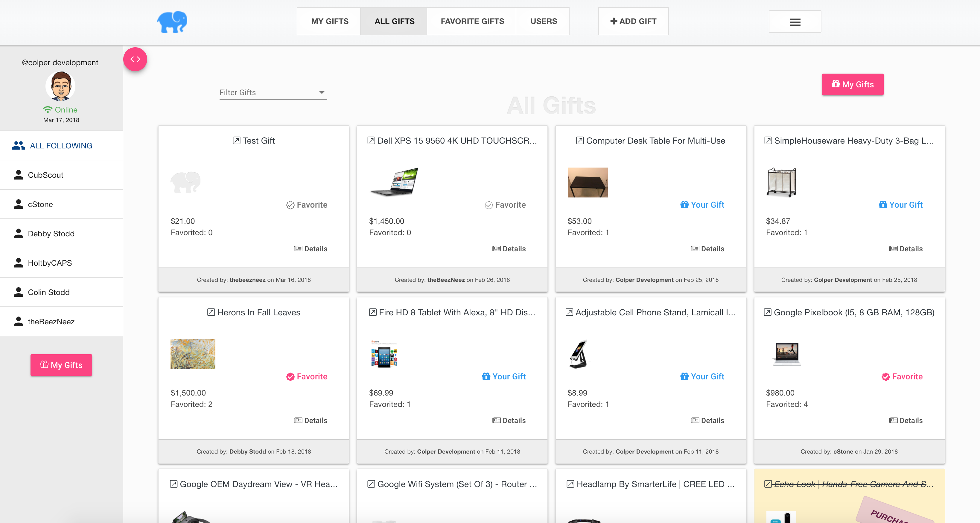
Task: Unfavorite the Herons In Fall Leaves gift
Action: (307, 376)
